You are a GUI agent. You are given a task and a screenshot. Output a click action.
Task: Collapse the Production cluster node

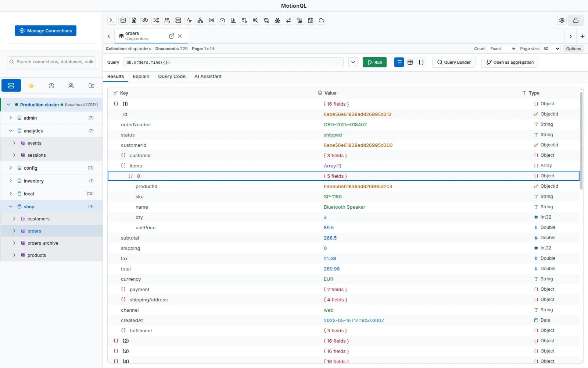[8, 105]
